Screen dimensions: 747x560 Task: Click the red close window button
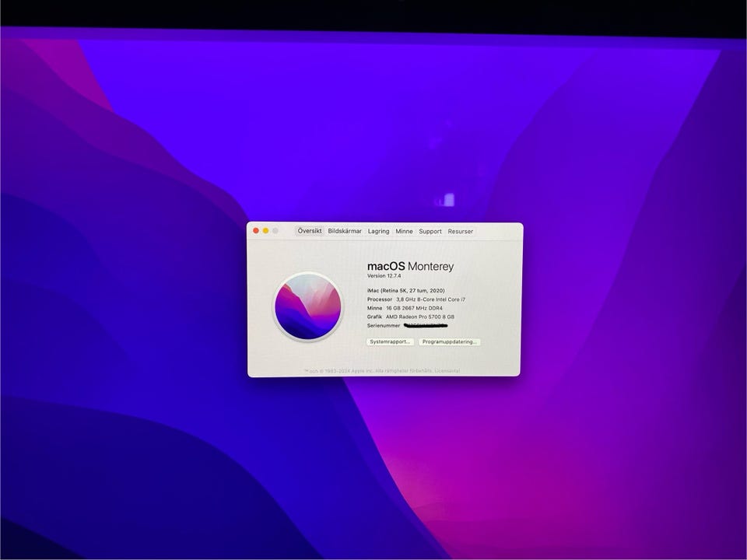[256, 230]
